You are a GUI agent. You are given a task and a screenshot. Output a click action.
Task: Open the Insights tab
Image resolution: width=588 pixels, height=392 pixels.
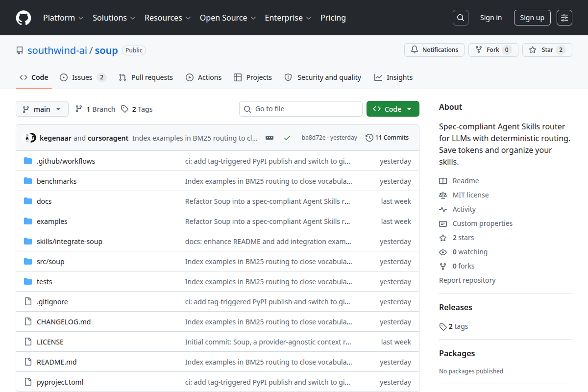coord(393,77)
